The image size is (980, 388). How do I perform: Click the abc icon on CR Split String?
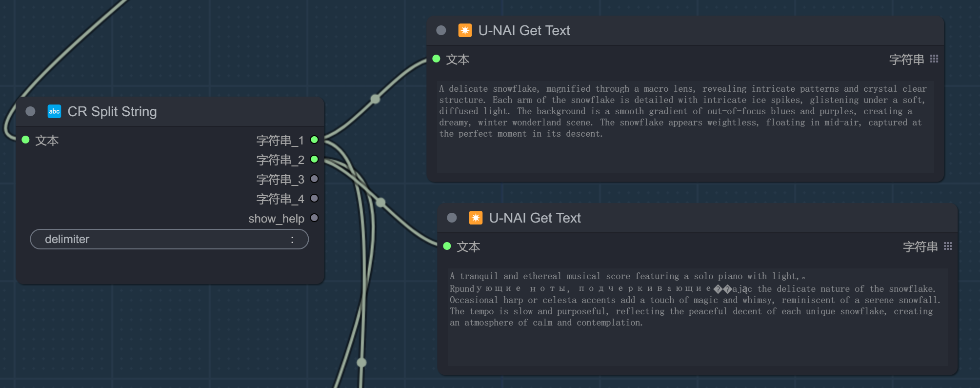(54, 111)
